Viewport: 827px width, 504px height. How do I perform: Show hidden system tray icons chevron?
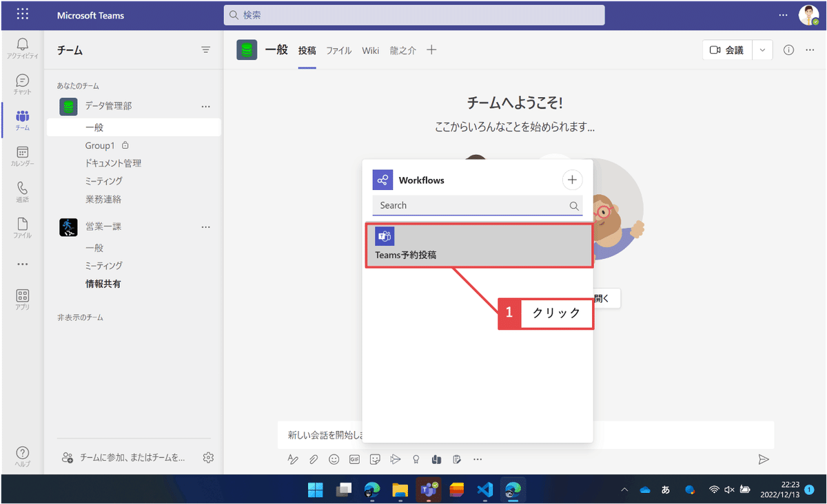[624, 490]
